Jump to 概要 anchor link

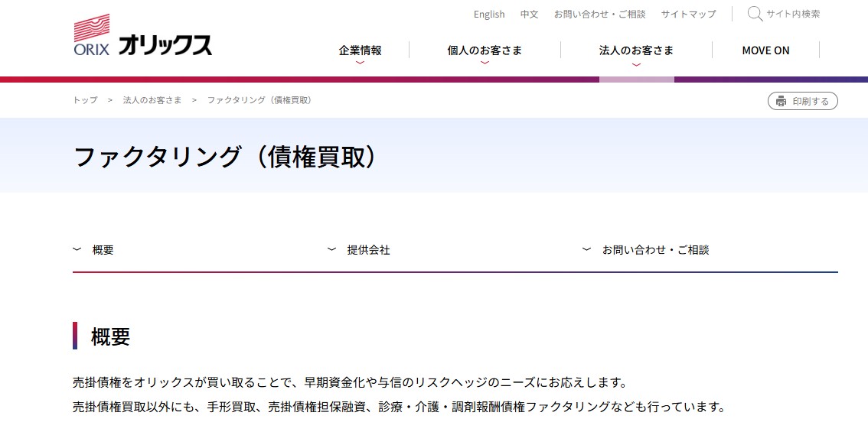103,250
